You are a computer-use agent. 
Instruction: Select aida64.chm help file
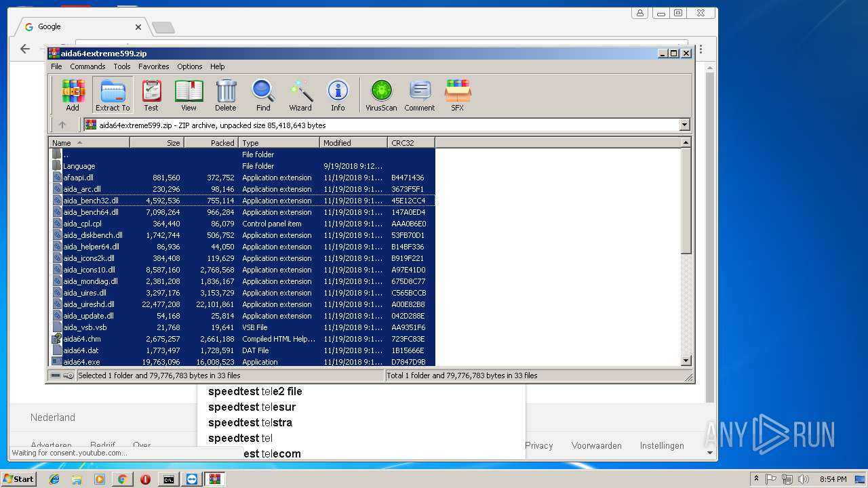pos(242,339)
